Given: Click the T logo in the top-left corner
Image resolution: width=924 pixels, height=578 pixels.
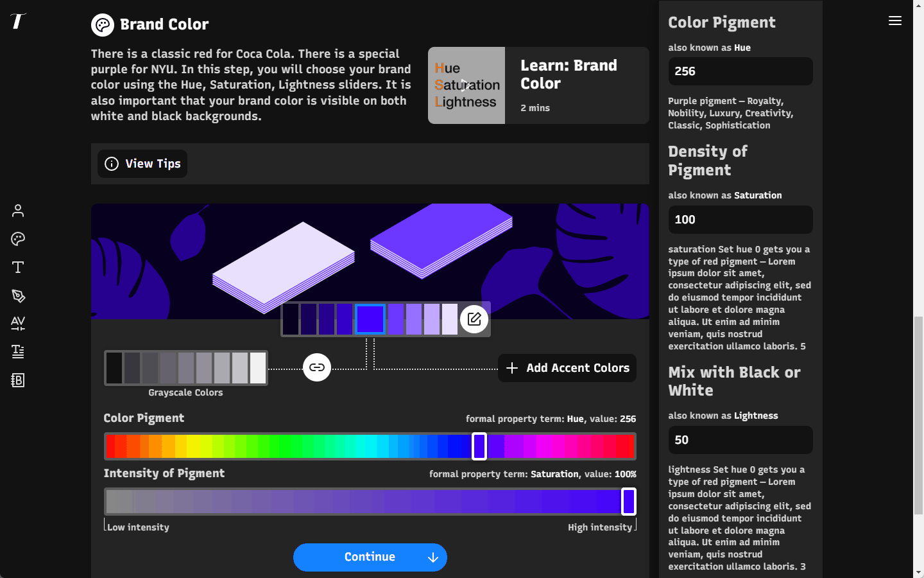Looking at the screenshot, I should 18,21.
